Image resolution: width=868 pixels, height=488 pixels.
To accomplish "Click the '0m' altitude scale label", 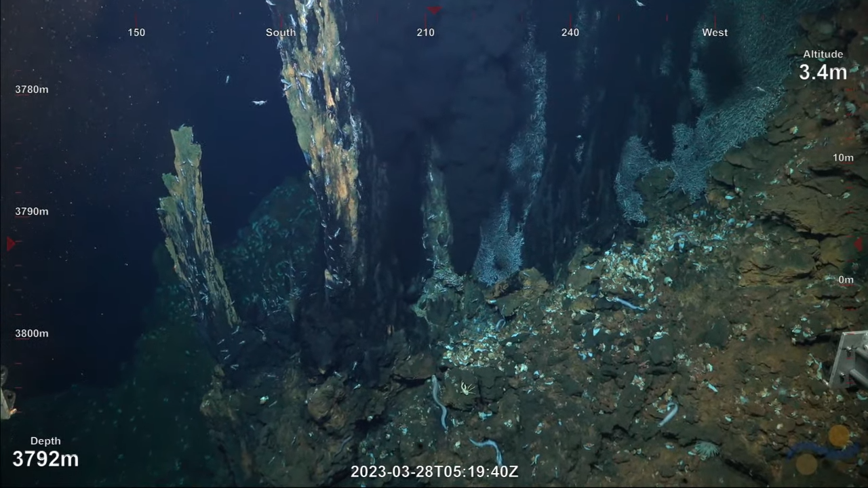I will tap(846, 280).
